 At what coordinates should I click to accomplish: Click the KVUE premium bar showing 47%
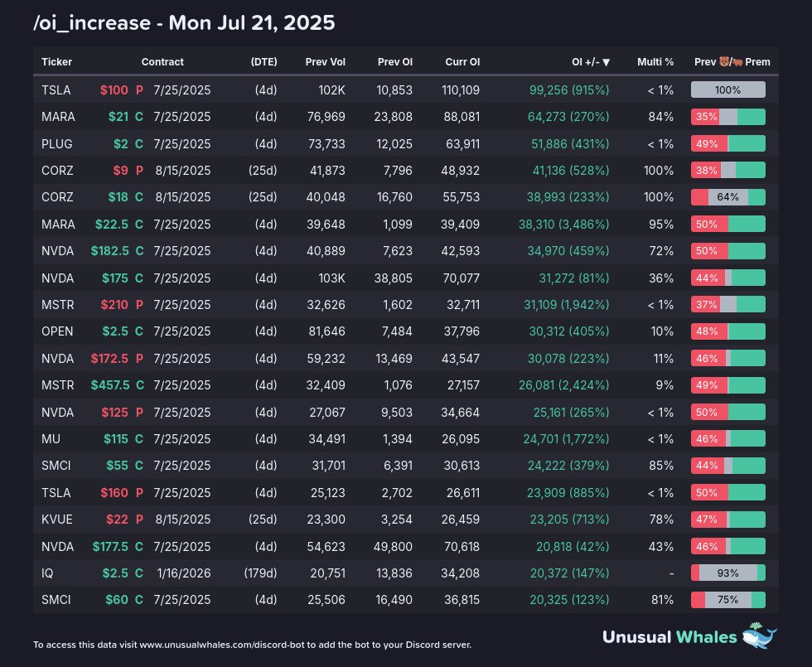(728, 519)
